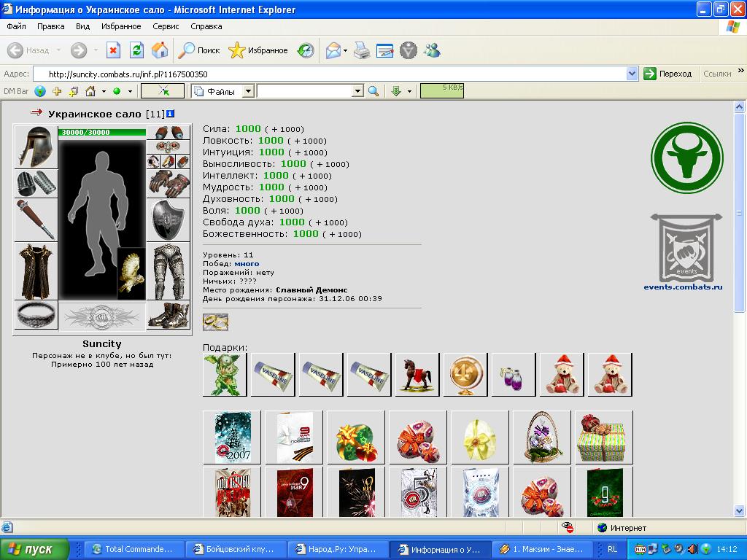This screenshot has width=747, height=560.
Task: Open the Правка menu
Action: (50, 26)
